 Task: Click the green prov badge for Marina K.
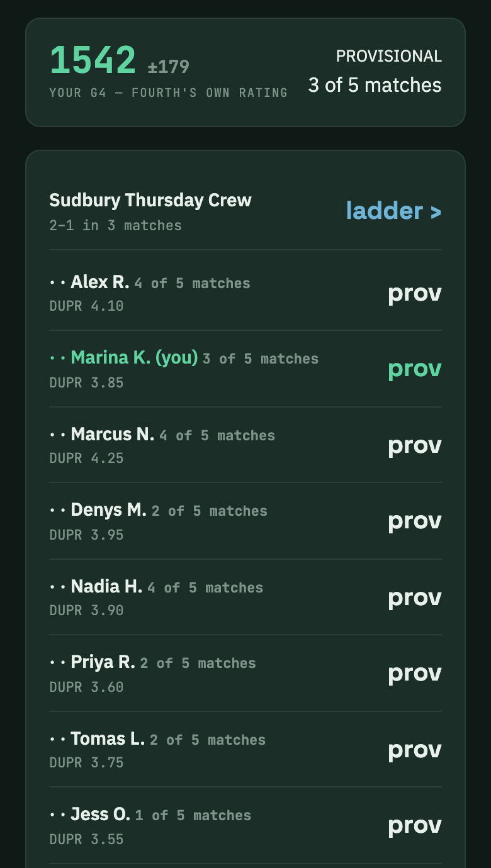click(415, 369)
